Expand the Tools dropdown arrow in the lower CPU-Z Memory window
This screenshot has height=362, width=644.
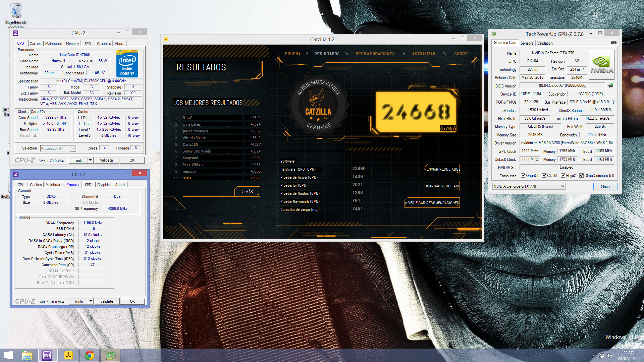(91, 301)
